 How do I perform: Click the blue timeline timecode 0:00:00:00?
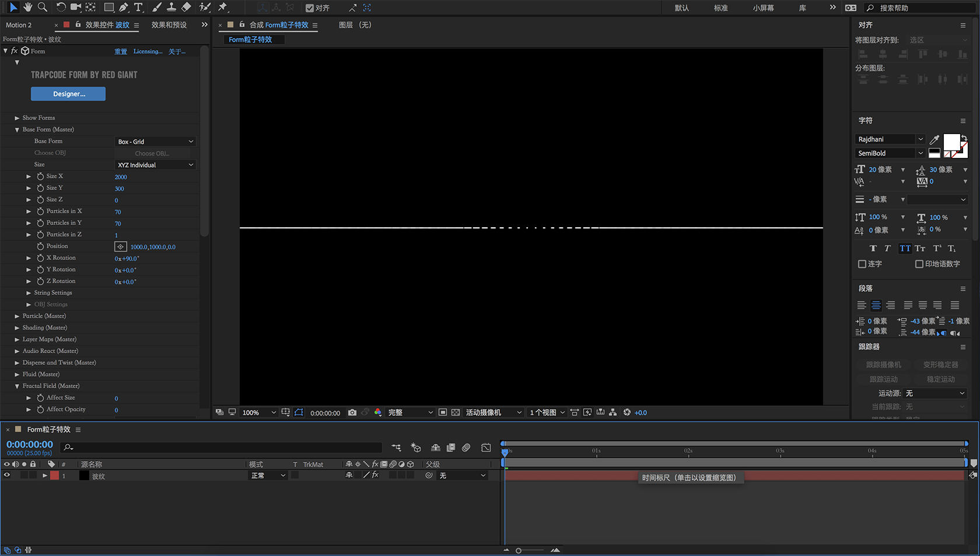[x=30, y=445]
